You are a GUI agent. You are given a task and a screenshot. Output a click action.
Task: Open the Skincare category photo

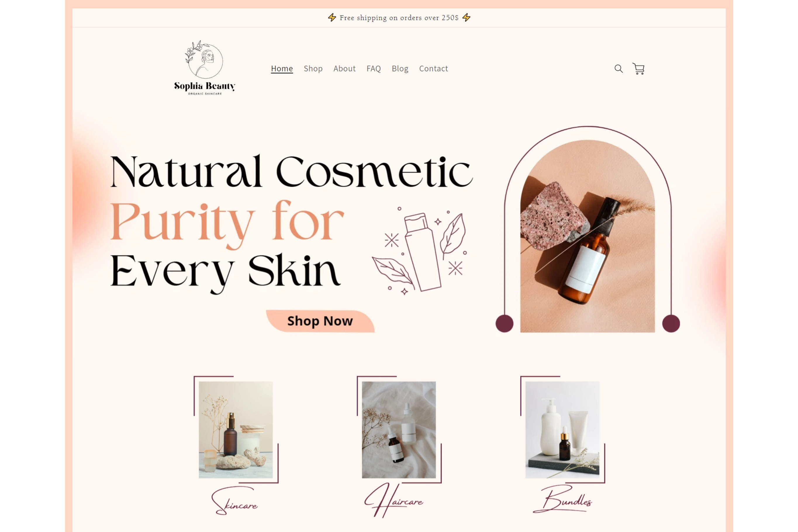tap(236, 429)
